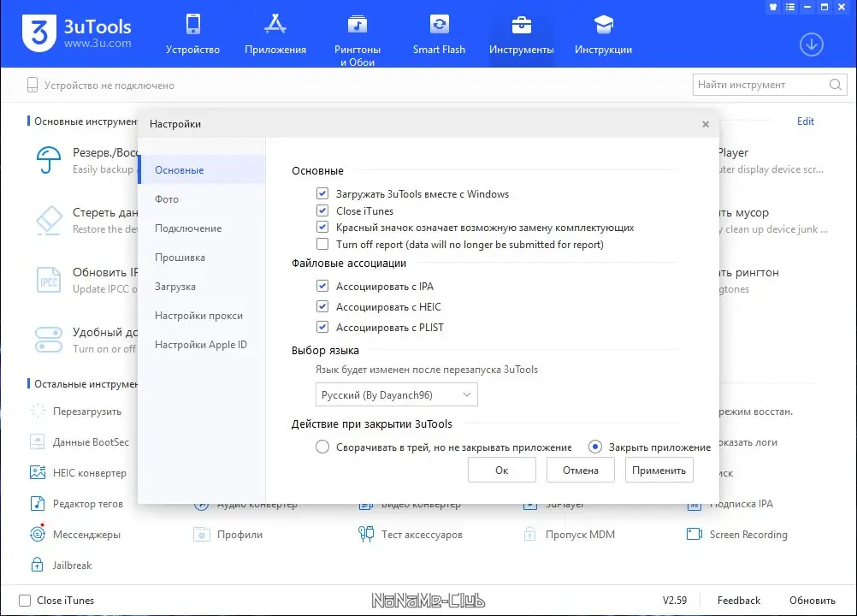This screenshot has width=857, height=616.
Task: Open the Устройство device tab icon
Action: (193, 24)
